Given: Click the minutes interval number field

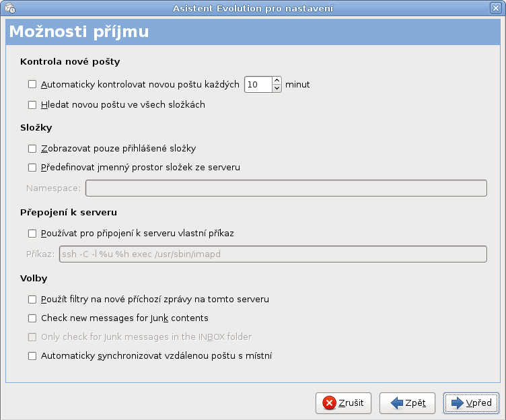Looking at the screenshot, I should point(258,85).
